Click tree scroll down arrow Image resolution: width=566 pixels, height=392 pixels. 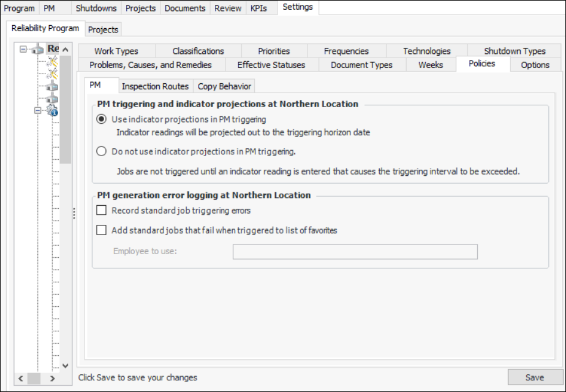click(x=66, y=366)
